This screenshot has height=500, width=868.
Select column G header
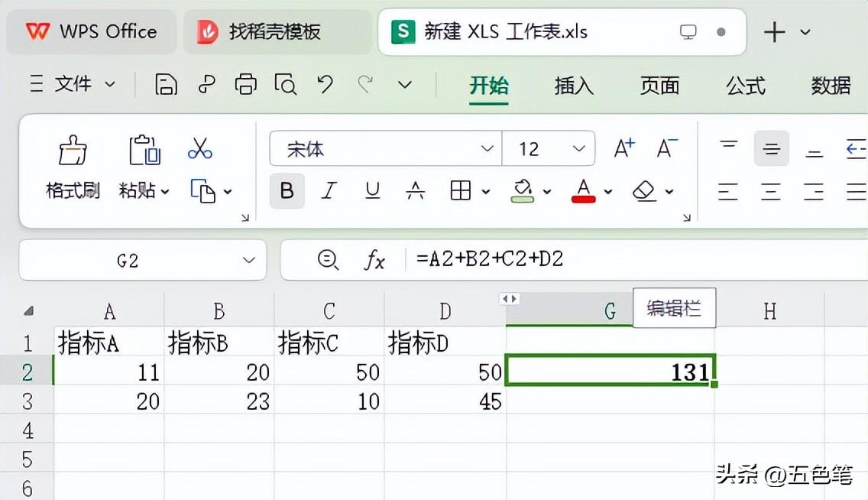pos(610,310)
